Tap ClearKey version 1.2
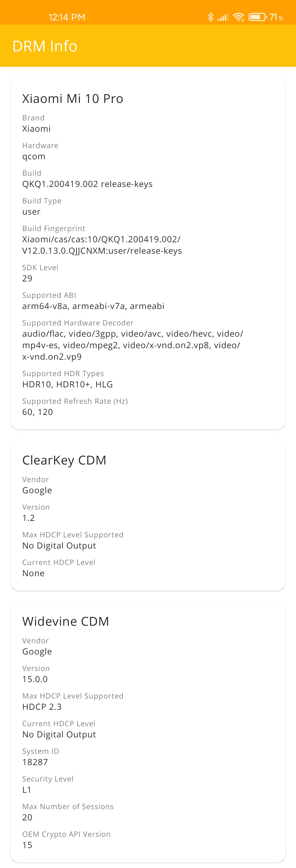The image size is (296, 868). pyautogui.click(x=28, y=518)
